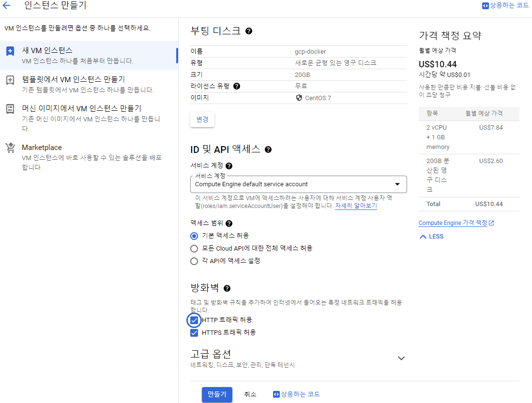Click the US$2.60 price cell

pos(491,161)
